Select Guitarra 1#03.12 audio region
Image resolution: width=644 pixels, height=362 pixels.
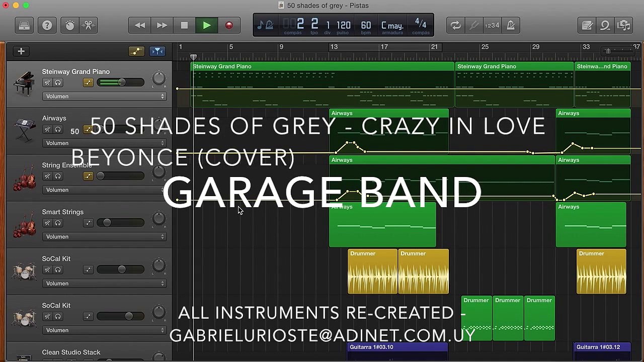(603, 352)
